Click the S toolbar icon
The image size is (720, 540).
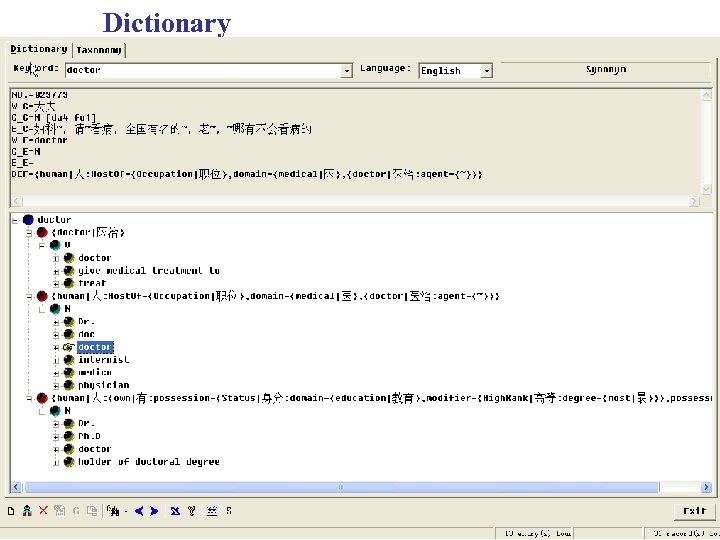pyautogui.click(x=229, y=511)
